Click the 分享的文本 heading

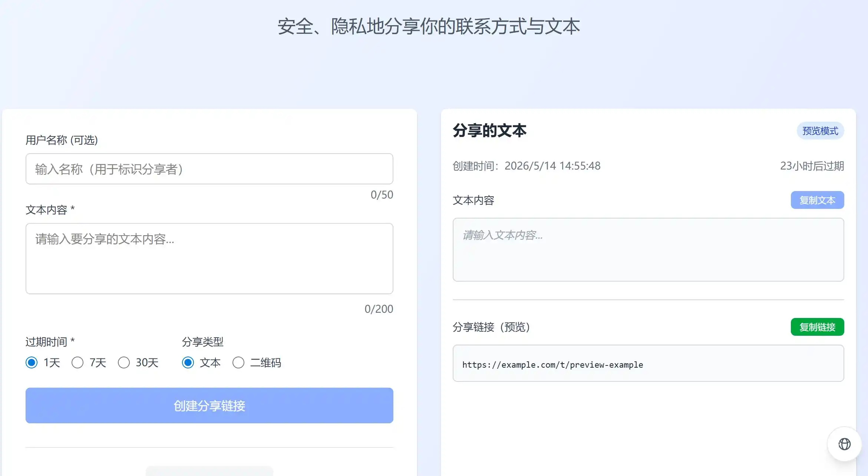[x=489, y=131]
